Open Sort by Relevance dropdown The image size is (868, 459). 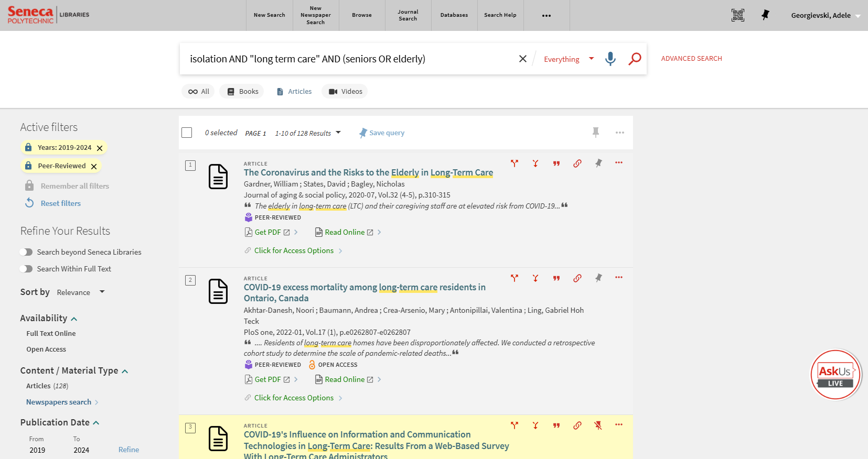[81, 292]
